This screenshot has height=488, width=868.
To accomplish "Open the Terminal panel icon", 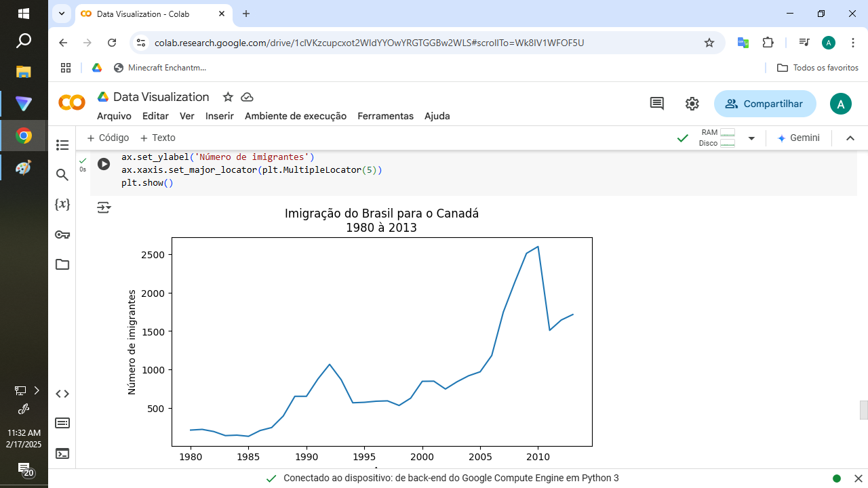I will (62, 454).
